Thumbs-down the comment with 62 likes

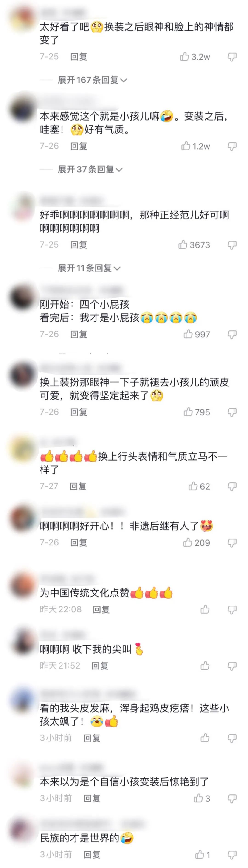(232, 486)
